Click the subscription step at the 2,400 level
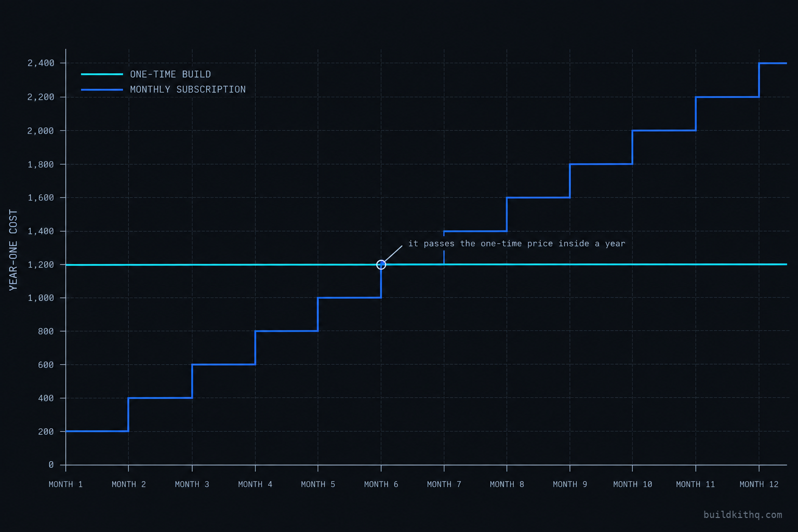The height and width of the screenshot is (532, 798). (x=773, y=63)
